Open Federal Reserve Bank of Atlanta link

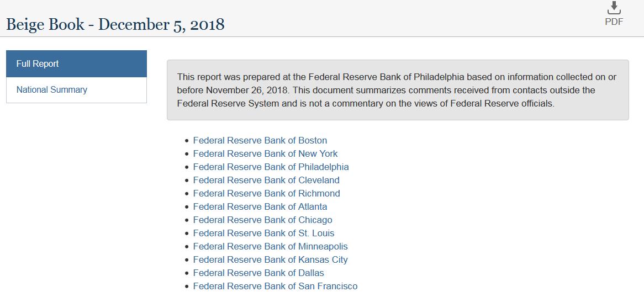(260, 206)
